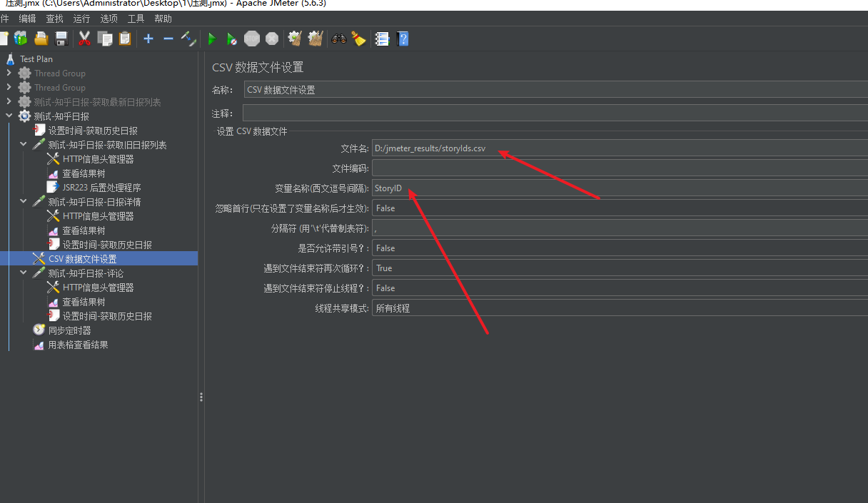Click the 变量名称 field containing StoryID
This screenshot has height=503, width=868.
[620, 188]
